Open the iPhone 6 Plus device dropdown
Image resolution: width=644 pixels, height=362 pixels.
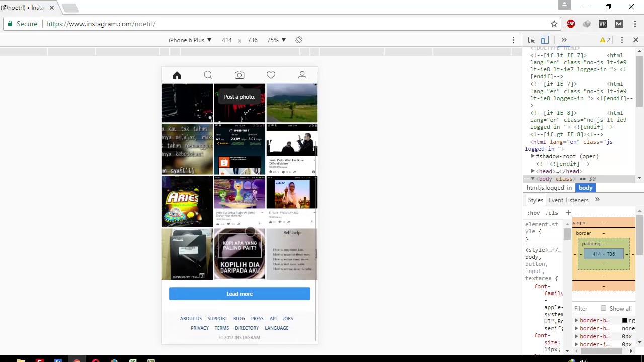(x=190, y=40)
